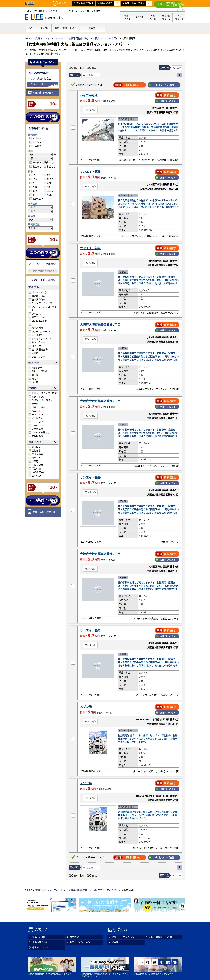Image resolution: width=210 pixels, height=980 pixels.
Task: Click the 一括見積もり moving banner
Action: [105, 964]
